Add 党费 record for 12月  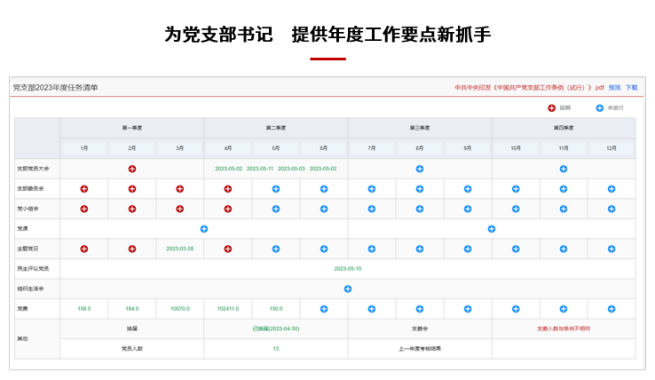pyautogui.click(x=612, y=309)
